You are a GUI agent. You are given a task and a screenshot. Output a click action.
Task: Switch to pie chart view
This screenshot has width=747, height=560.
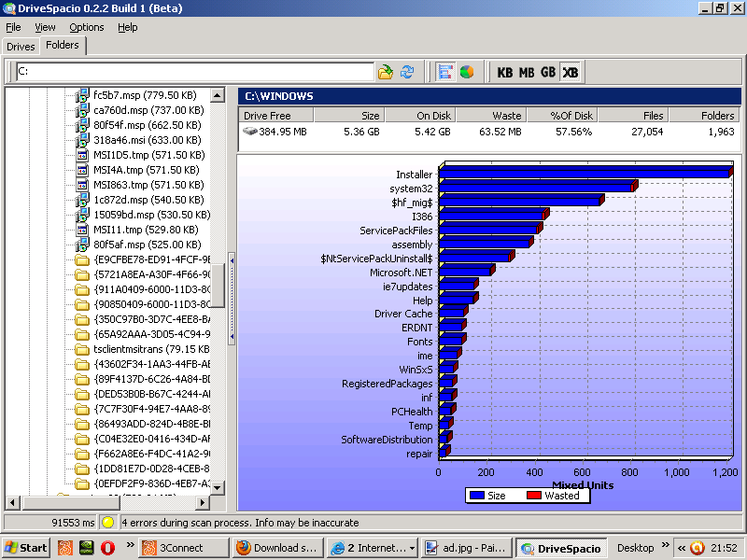467,72
